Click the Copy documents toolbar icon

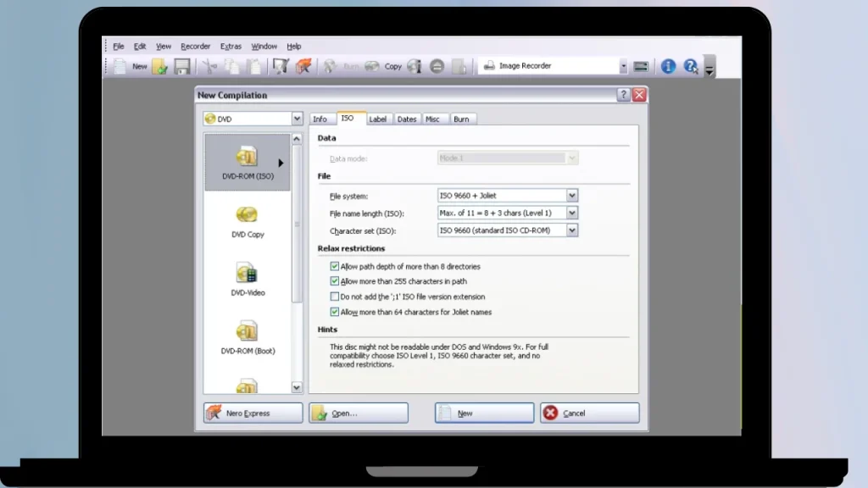(232, 66)
